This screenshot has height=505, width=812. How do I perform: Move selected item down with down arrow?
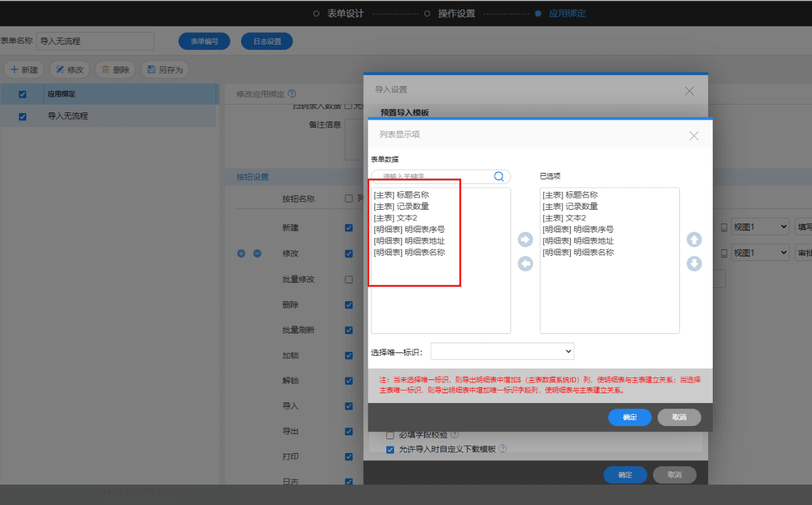(694, 264)
